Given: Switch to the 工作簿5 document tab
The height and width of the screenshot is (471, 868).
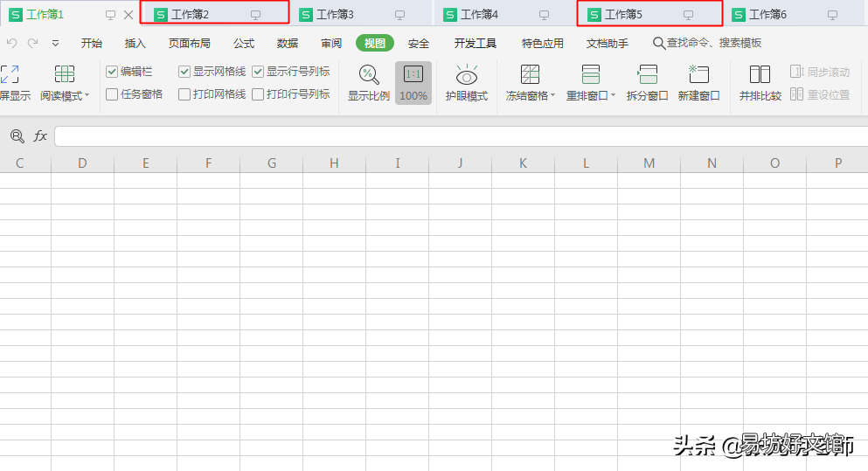Looking at the screenshot, I should pyautogui.click(x=649, y=14).
